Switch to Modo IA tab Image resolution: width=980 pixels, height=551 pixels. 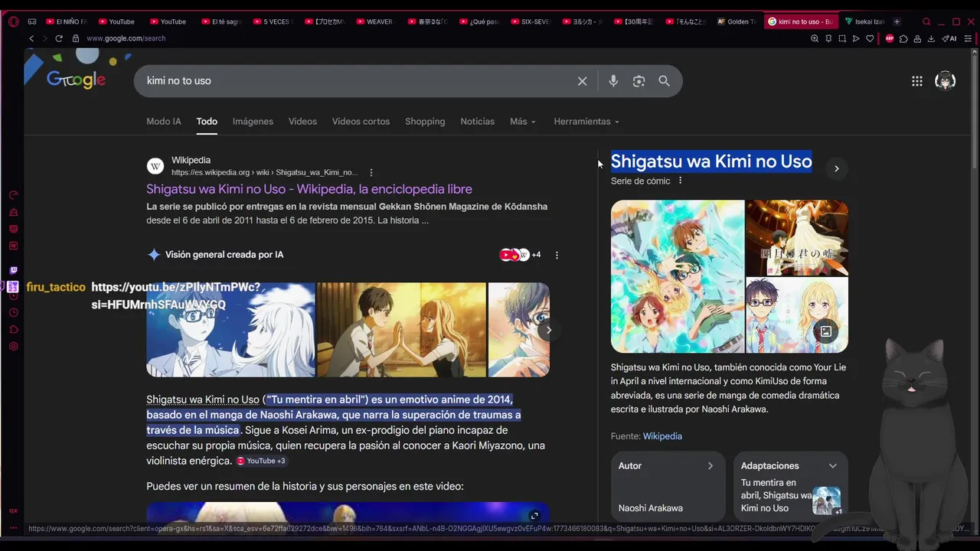(164, 122)
